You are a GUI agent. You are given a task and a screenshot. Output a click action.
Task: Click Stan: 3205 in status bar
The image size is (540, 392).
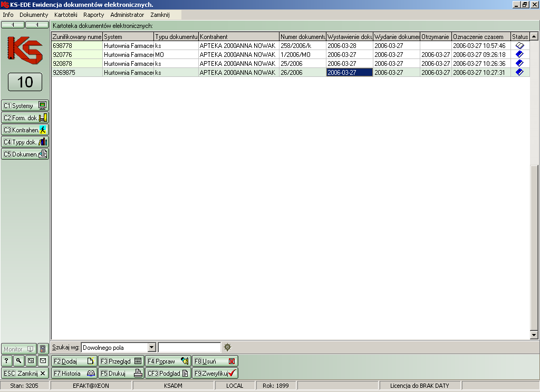pyautogui.click(x=24, y=386)
